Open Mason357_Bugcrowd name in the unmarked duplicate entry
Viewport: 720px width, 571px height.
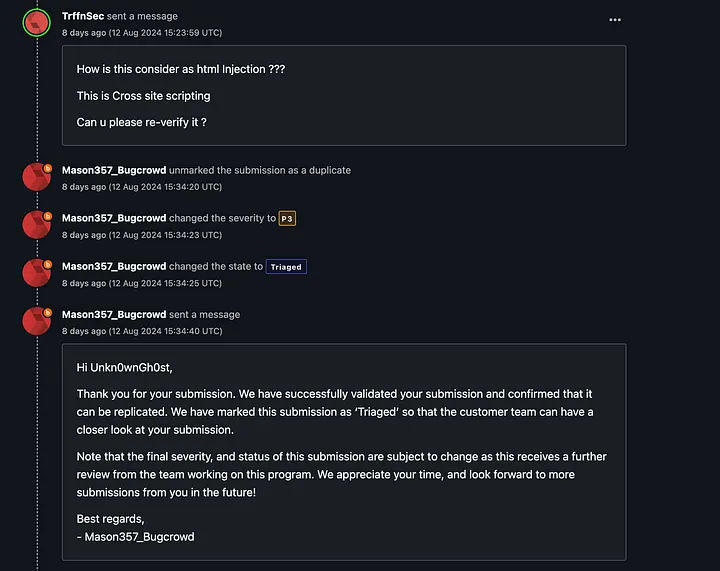[x=114, y=170]
